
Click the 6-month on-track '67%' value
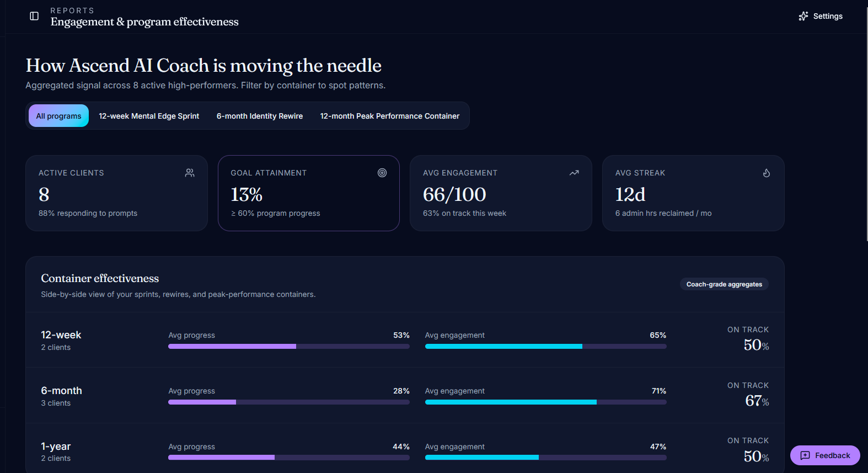pos(757,401)
